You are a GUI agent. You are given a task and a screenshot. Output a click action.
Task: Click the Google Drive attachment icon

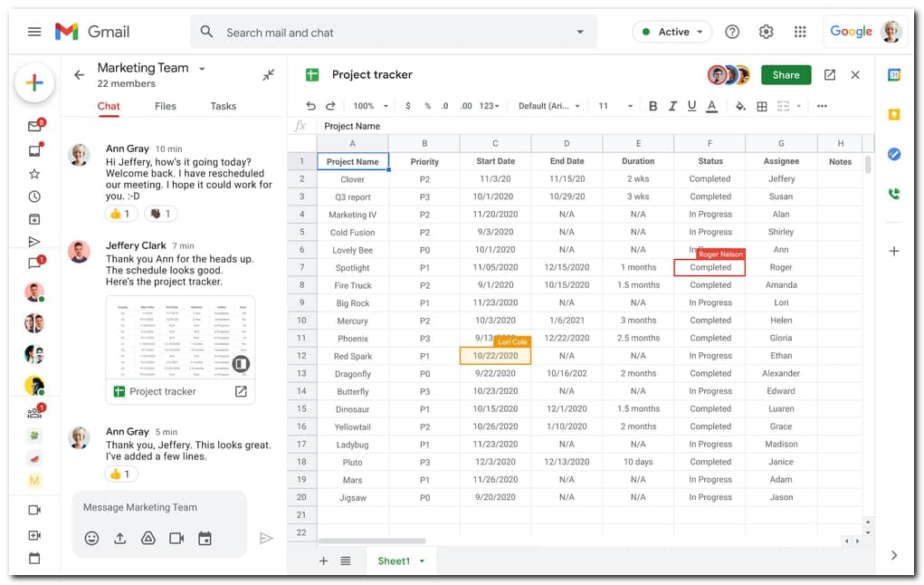click(148, 538)
